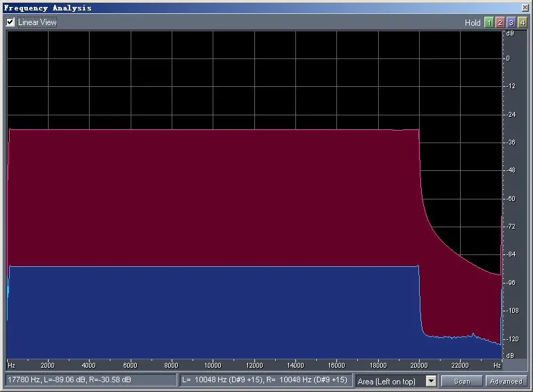Click the 0 label on dB scale
533x392 pixels.
pos(508,58)
